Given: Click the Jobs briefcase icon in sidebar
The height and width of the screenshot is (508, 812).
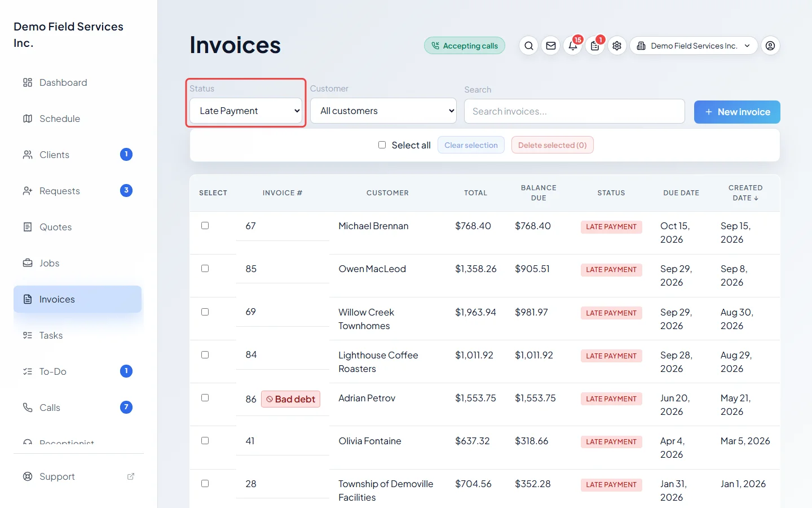Looking at the screenshot, I should (28, 263).
